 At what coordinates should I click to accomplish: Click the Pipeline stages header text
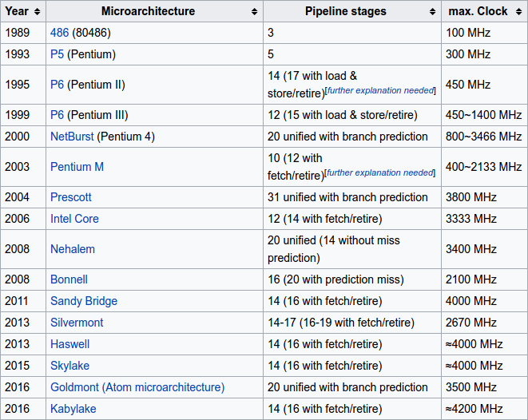tap(346, 11)
